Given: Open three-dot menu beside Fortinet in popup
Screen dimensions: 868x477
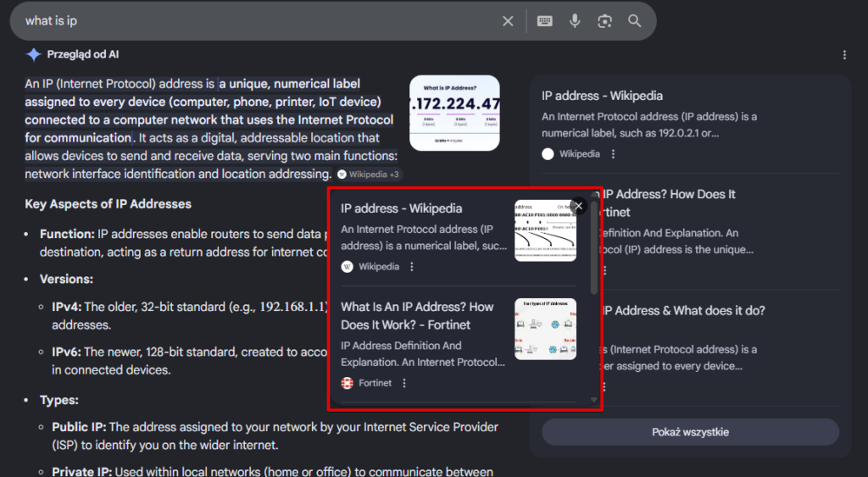Looking at the screenshot, I should [404, 383].
